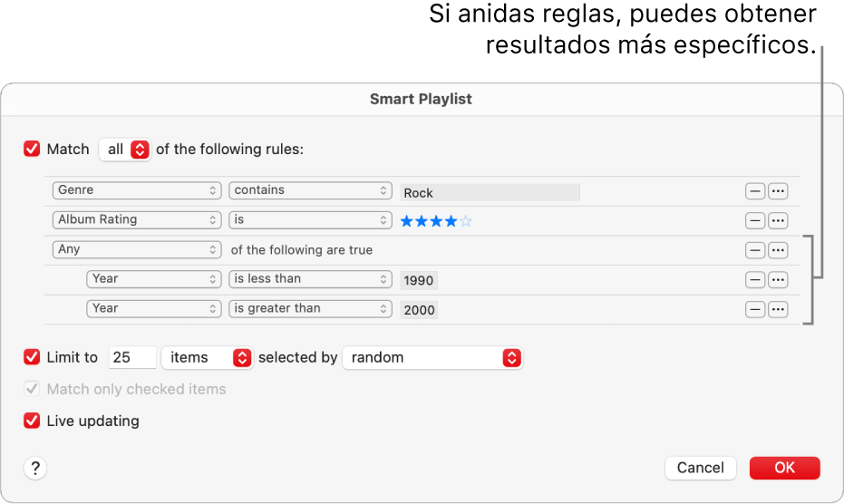Click ellipsis button on Album Rating row

pyautogui.click(x=778, y=220)
